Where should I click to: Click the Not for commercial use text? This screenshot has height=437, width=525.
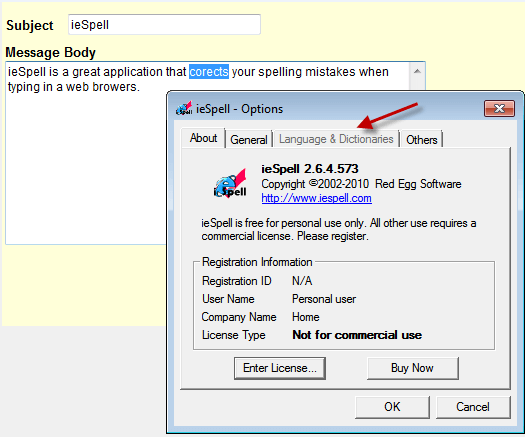357,335
